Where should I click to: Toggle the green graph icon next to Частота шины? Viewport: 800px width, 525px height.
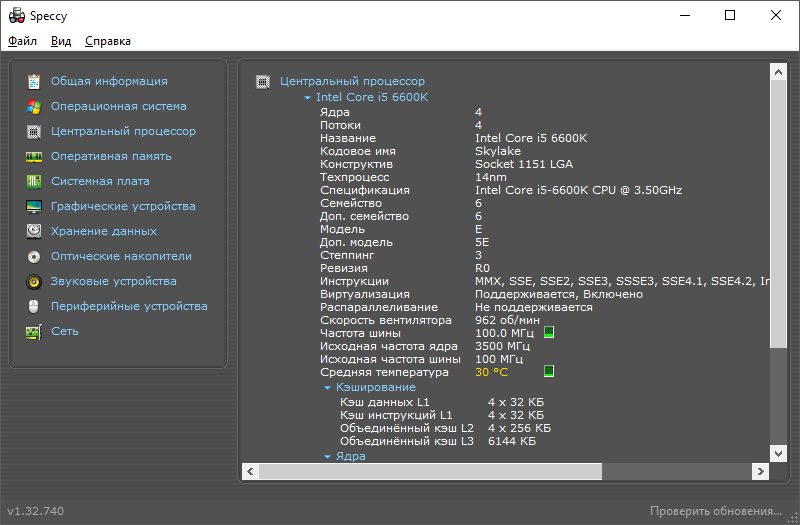tap(548, 333)
